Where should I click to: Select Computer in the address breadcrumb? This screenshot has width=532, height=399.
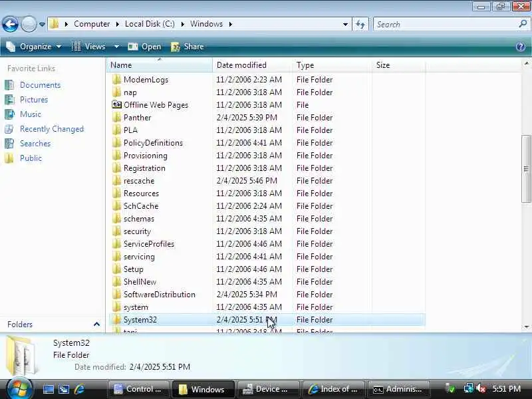[x=92, y=24]
